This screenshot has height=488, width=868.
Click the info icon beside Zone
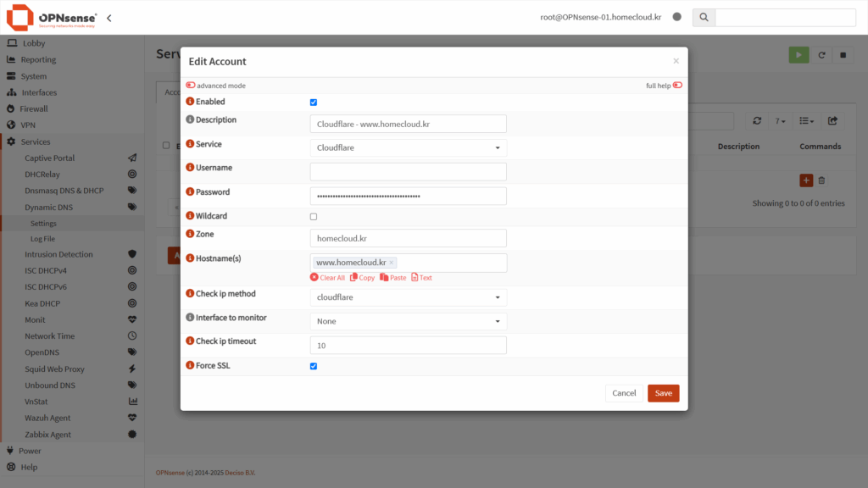190,234
